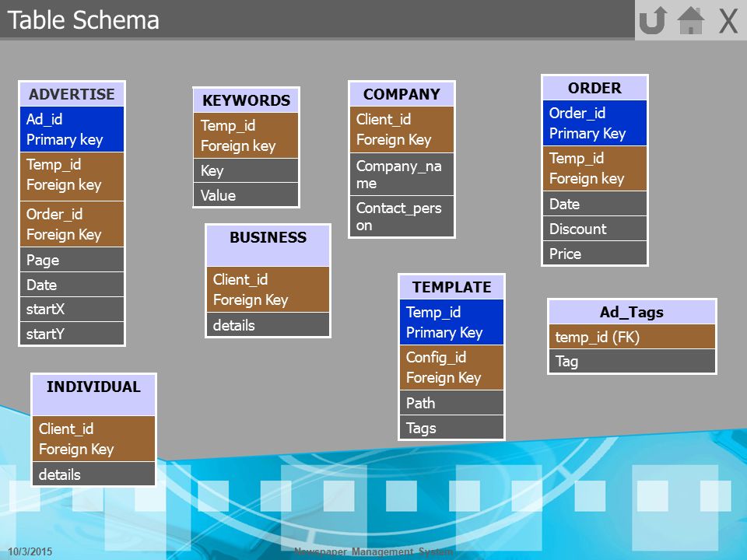Select the Date field in ORDER

(594, 204)
